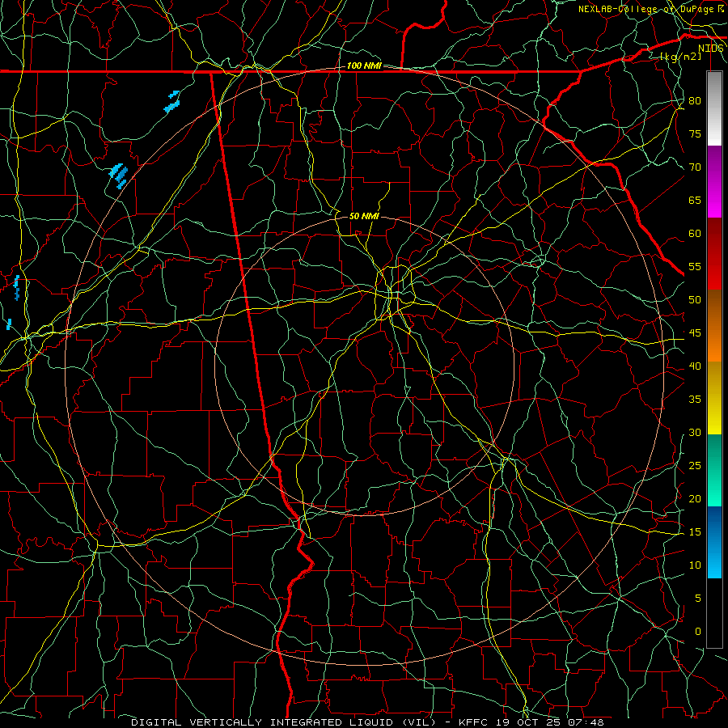Click the scale value 60
The width and height of the screenshot is (728, 728).
(x=695, y=234)
